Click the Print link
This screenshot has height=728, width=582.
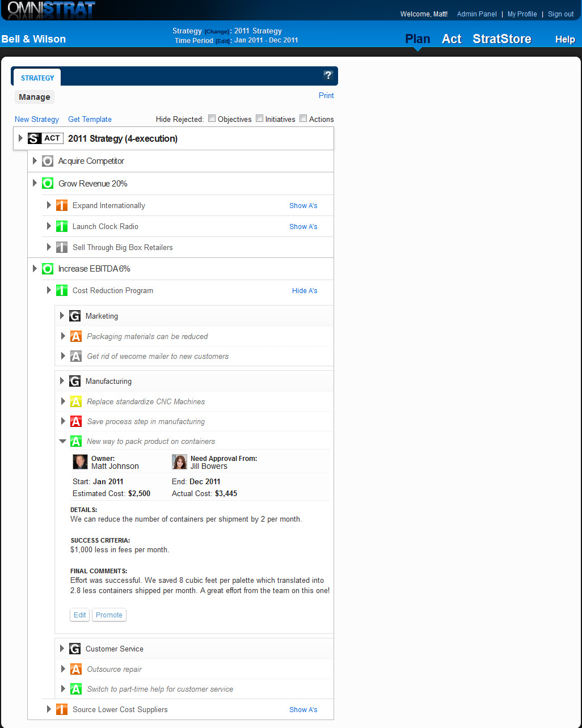[326, 95]
